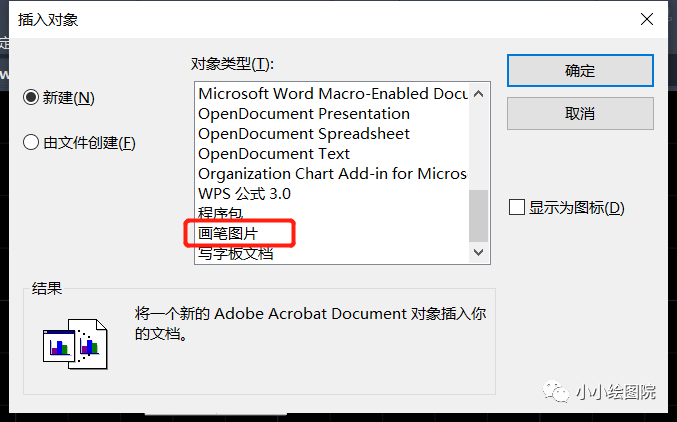Click the list scroll down arrow

(x=478, y=252)
